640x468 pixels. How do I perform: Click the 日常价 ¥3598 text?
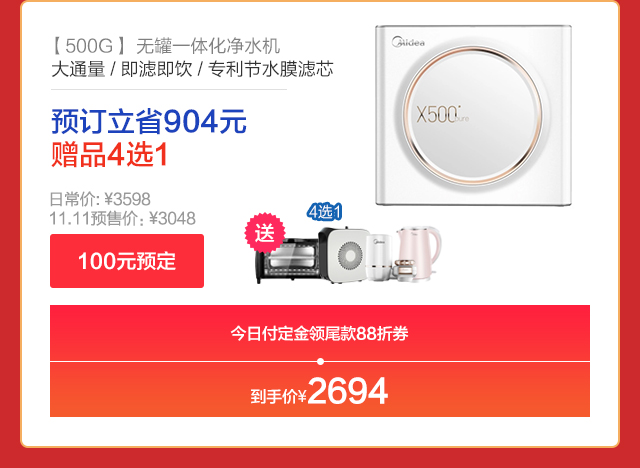click(x=100, y=200)
